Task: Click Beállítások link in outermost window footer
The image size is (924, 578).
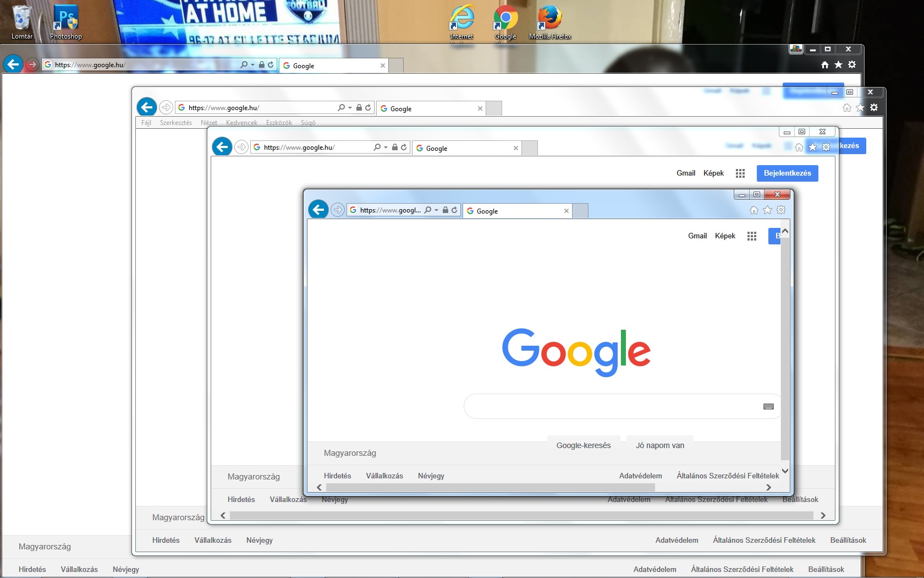Action: (x=826, y=570)
